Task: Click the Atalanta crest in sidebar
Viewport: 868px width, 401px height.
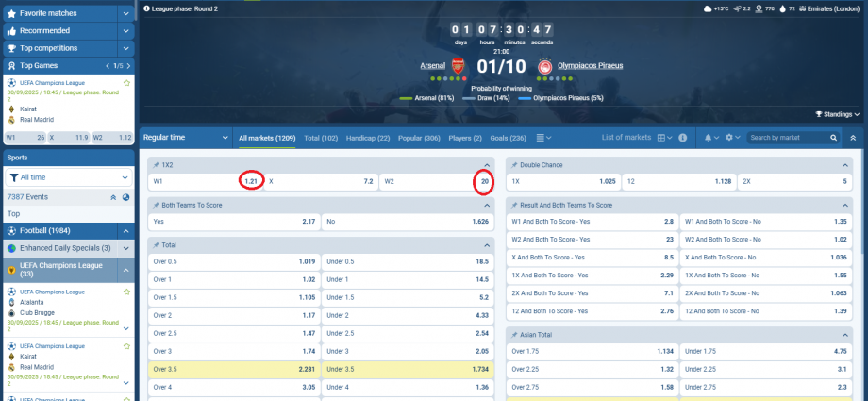Action: click(11, 303)
